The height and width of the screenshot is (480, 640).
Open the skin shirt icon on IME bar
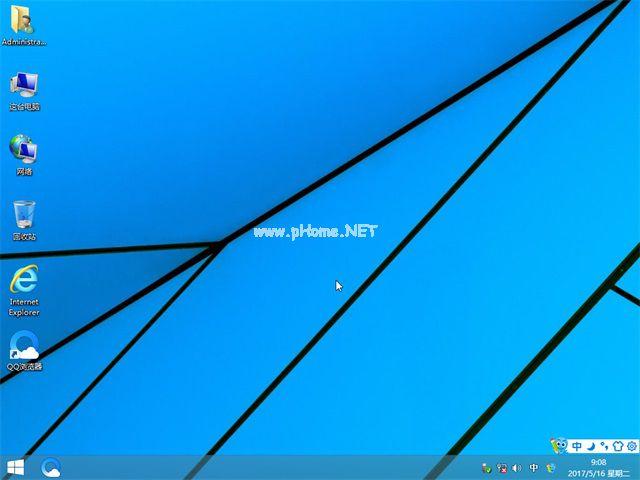(618, 446)
